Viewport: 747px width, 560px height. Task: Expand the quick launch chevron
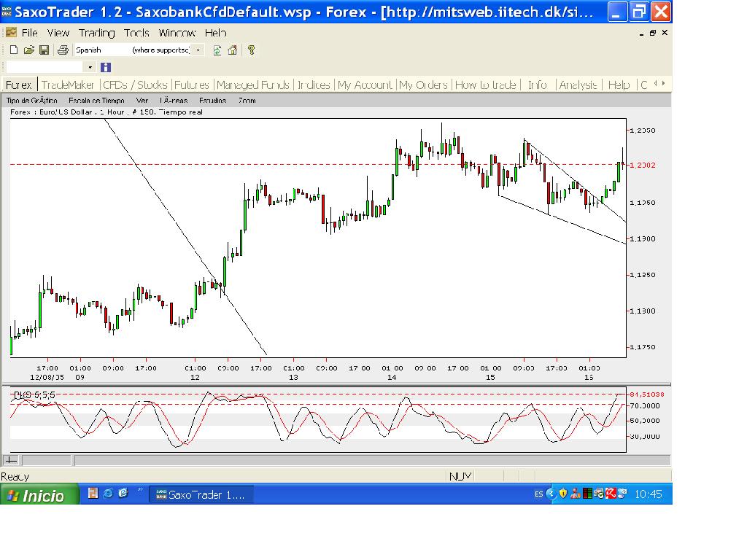(x=140, y=489)
